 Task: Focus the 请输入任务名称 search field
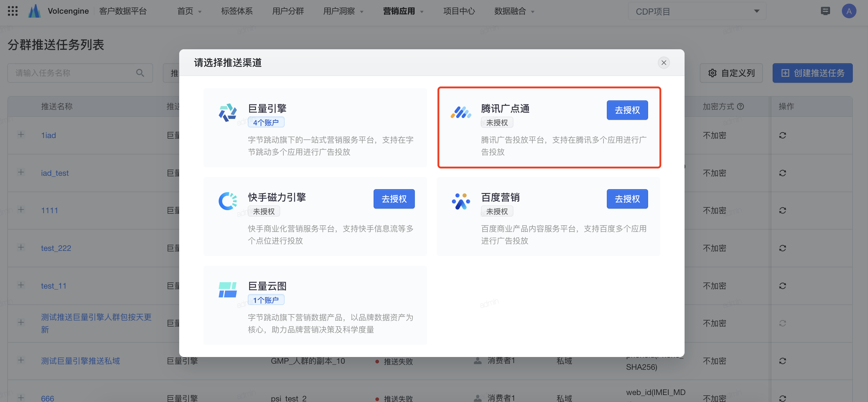point(80,73)
